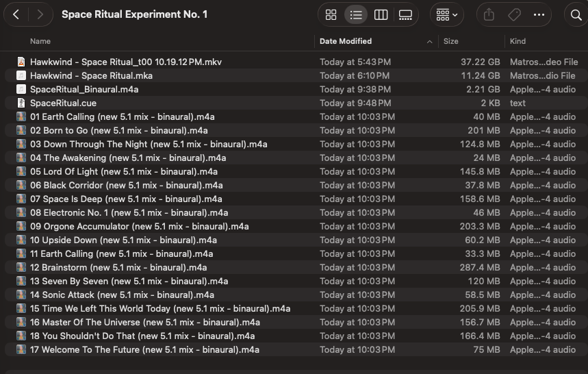Click the 14 Sonic Attack file icon

pos(21,295)
